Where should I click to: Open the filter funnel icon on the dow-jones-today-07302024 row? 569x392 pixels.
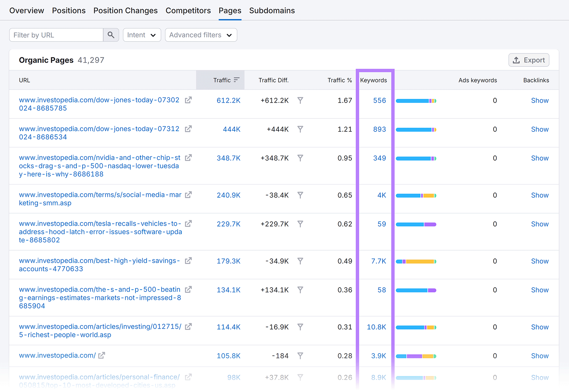tap(301, 101)
